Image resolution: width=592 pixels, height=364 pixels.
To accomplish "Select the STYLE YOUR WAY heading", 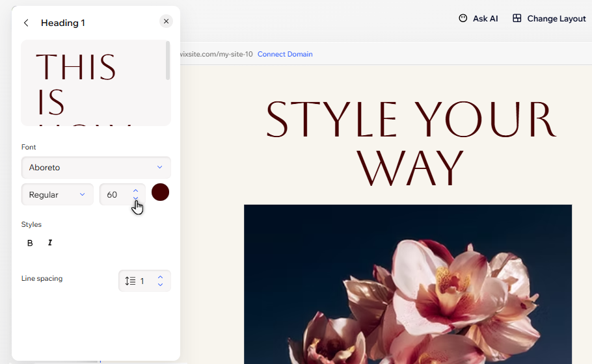I will coord(410,144).
